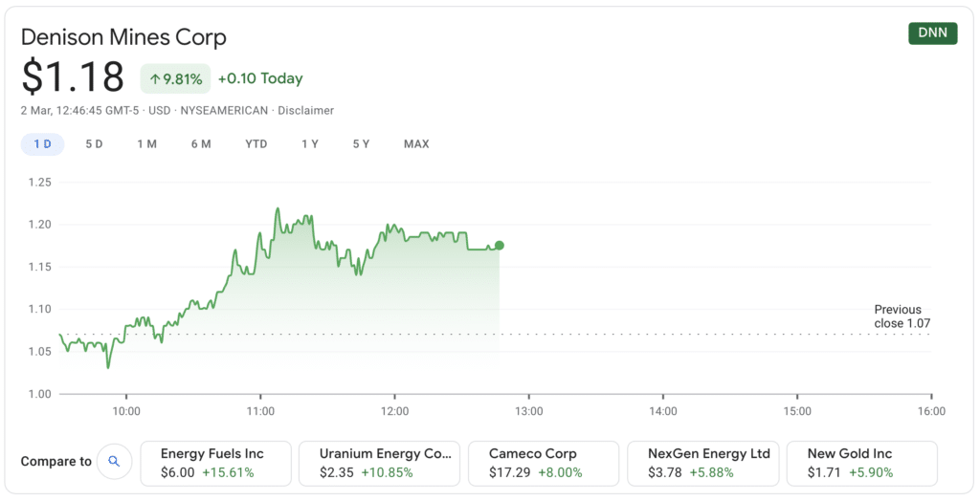980x501 pixels.
Task: Click the Previous close 1.07 label
Action: tap(902, 316)
